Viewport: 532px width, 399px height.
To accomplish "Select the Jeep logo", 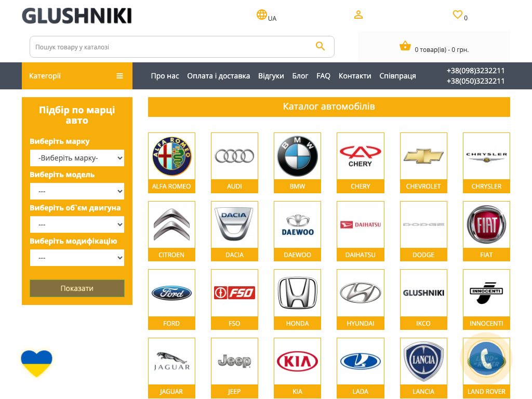I will [234, 361].
